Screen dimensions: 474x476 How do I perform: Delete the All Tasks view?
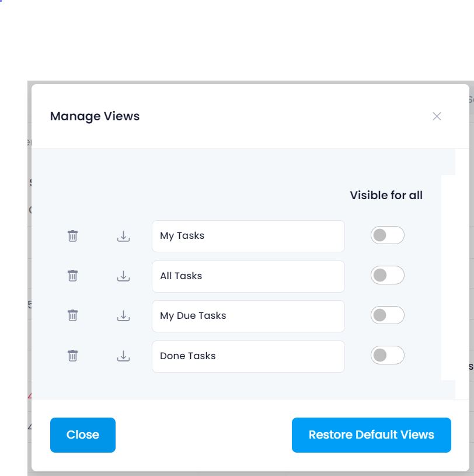pyautogui.click(x=72, y=276)
